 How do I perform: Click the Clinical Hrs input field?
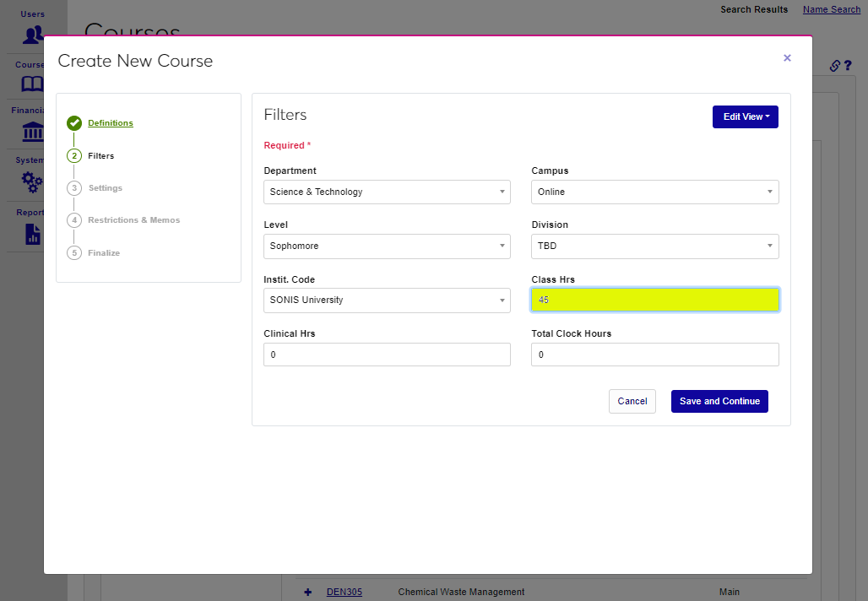click(387, 355)
